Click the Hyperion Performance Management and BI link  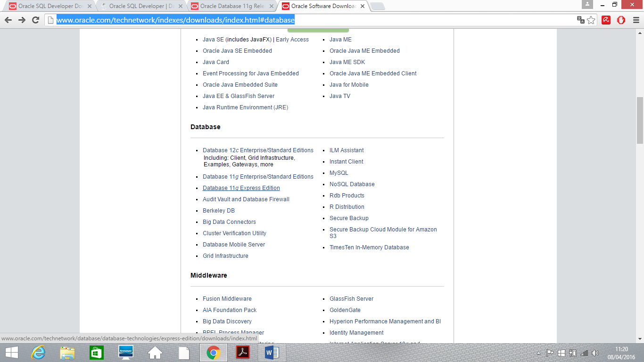click(x=385, y=321)
